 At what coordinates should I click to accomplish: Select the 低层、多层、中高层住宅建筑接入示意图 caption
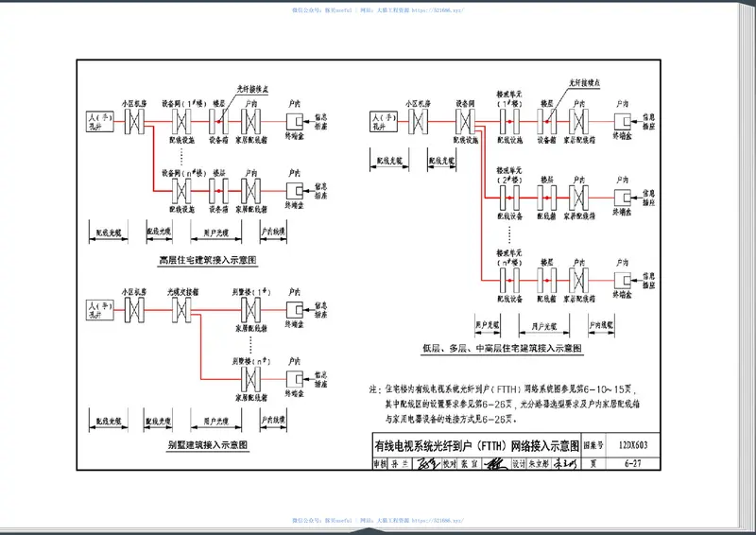502,349
